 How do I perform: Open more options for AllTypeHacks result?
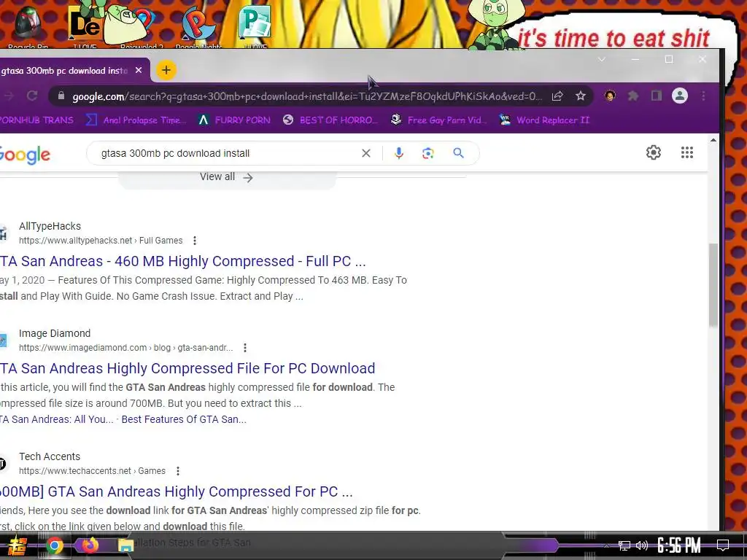(x=194, y=241)
